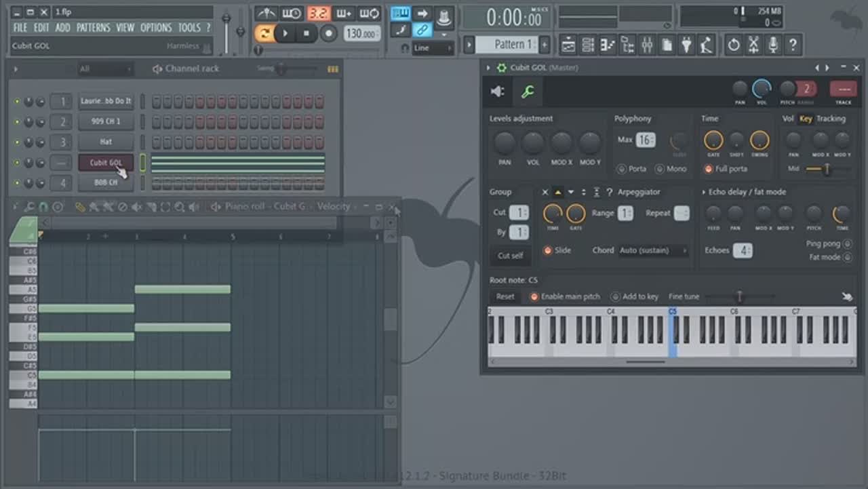Click the Cut self button
The image size is (868, 489).
click(x=510, y=256)
